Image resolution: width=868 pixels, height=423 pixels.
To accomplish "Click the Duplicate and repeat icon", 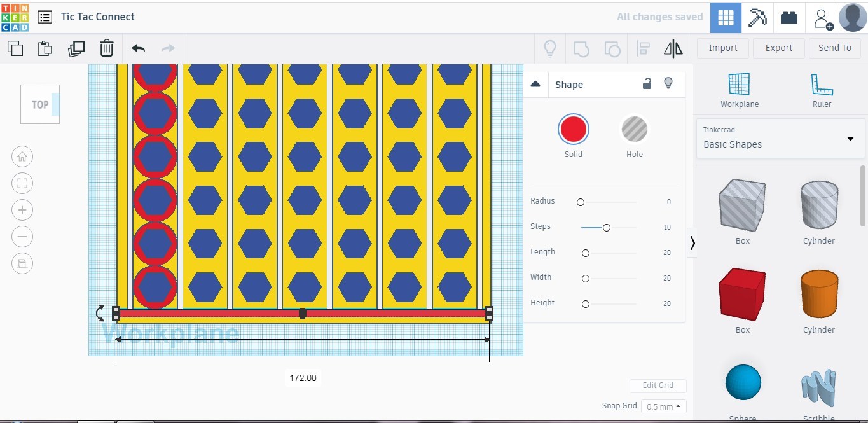I will tap(76, 48).
